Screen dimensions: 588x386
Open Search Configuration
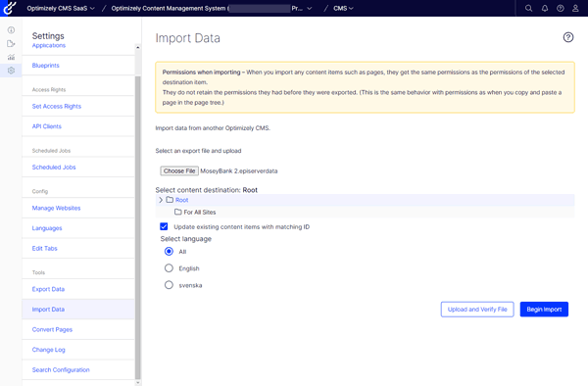coord(61,370)
